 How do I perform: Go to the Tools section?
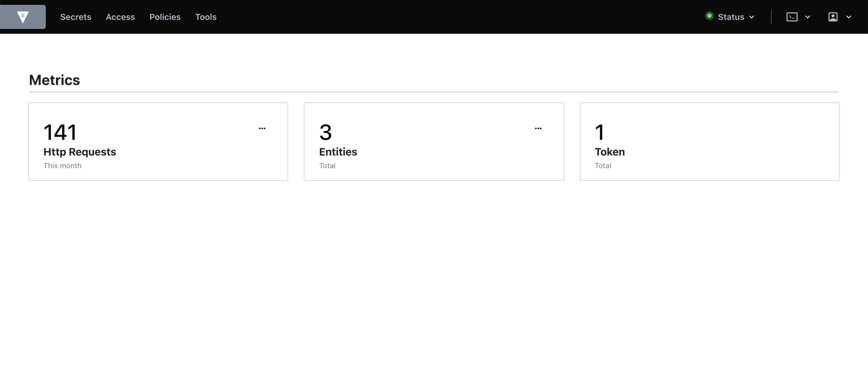pyautogui.click(x=206, y=17)
